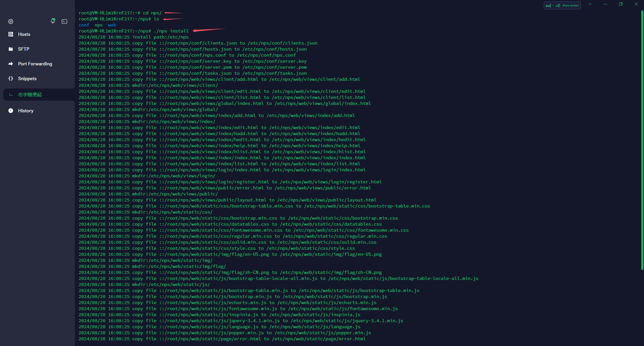Open the Snippets text label
This screenshot has width=644, height=346.
click(x=27, y=78)
